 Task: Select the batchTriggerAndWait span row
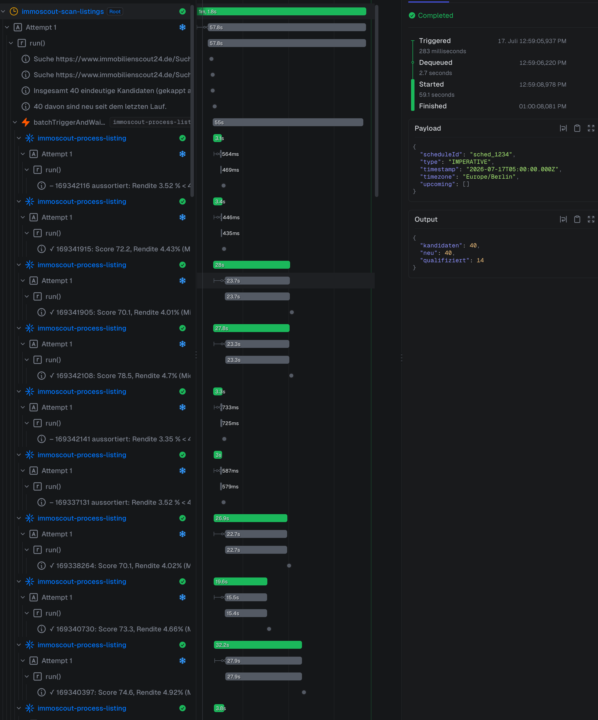pos(96,122)
